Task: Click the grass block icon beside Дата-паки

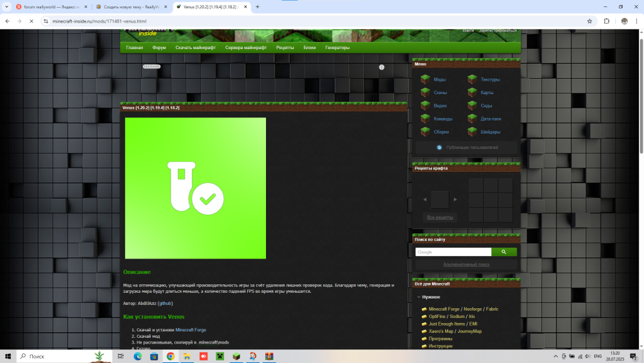Action: pos(472,119)
